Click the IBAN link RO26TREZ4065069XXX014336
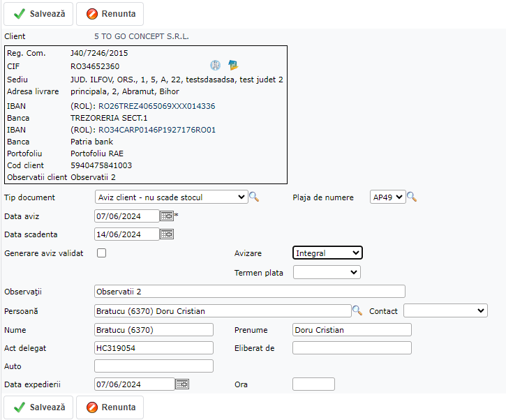Screen dimensions: 506x420 coord(156,106)
